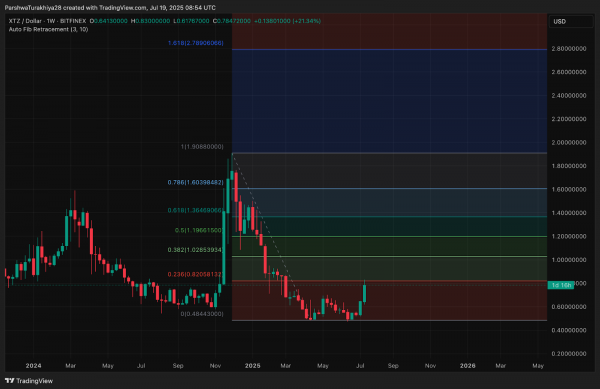Click the 1.80000000 price axis label
The height and width of the screenshot is (389, 600).
(x=569, y=166)
